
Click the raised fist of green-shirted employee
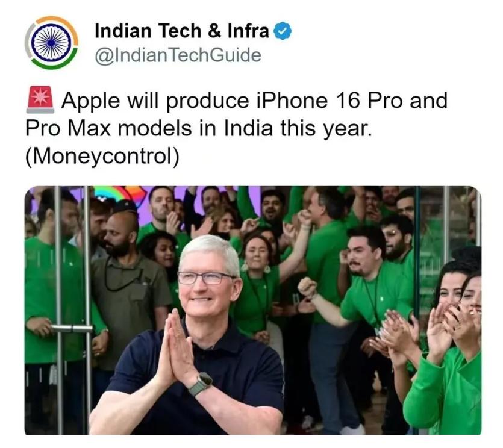click(307, 287)
